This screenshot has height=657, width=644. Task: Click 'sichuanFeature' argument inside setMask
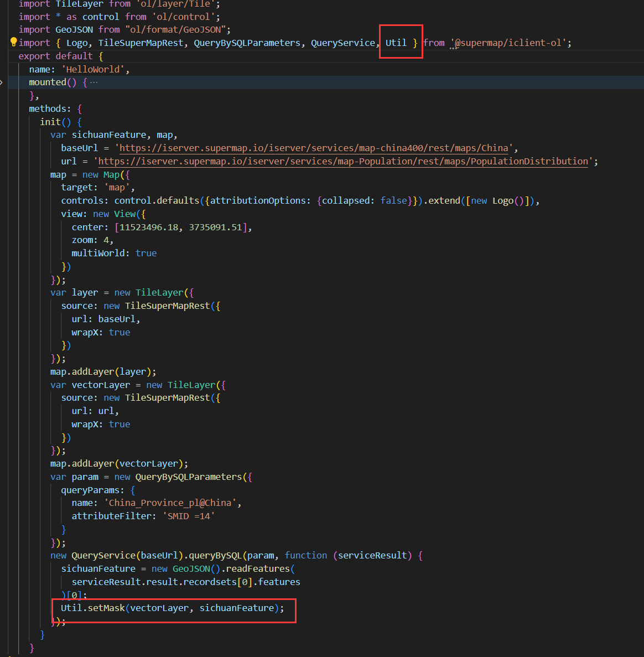point(237,608)
